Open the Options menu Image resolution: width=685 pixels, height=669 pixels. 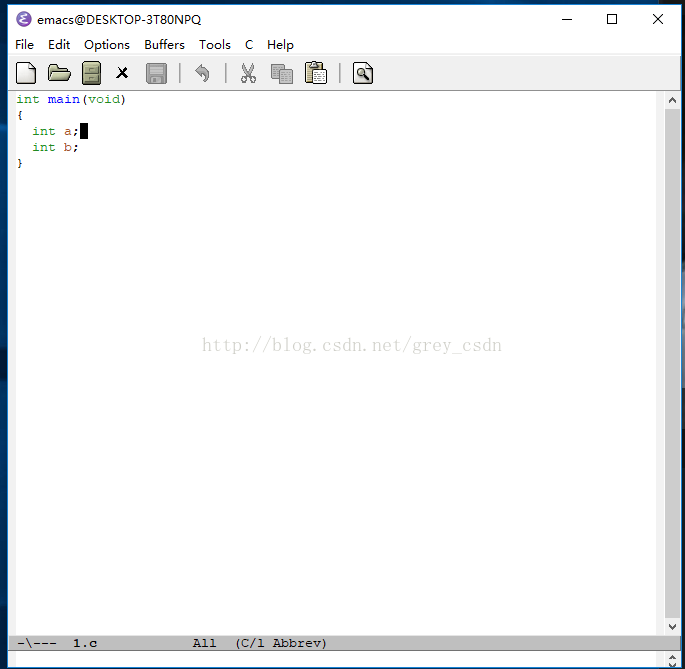[107, 45]
